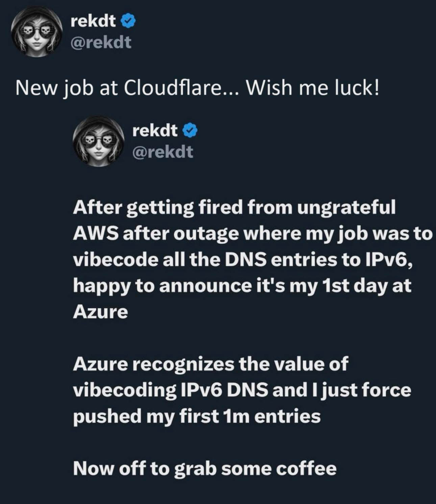Click the phrase "Wish me luck!"

coord(312,89)
